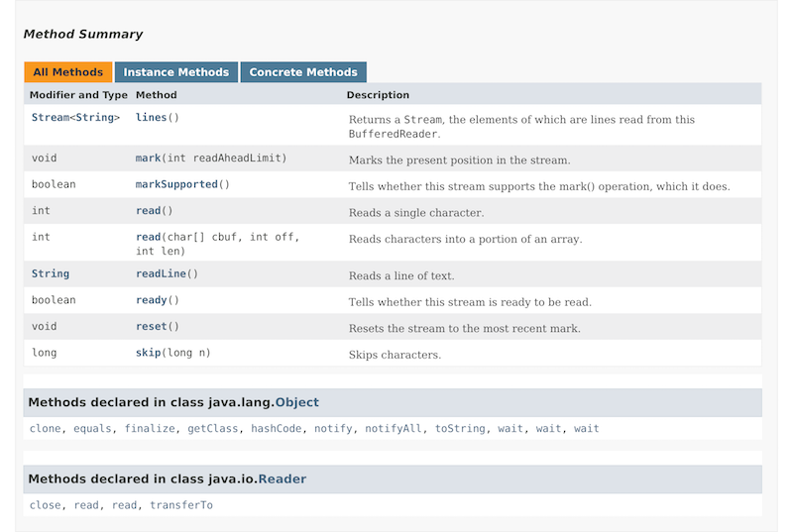Click the inherited clone method link
Screen dimensions: 793x532
point(45,428)
